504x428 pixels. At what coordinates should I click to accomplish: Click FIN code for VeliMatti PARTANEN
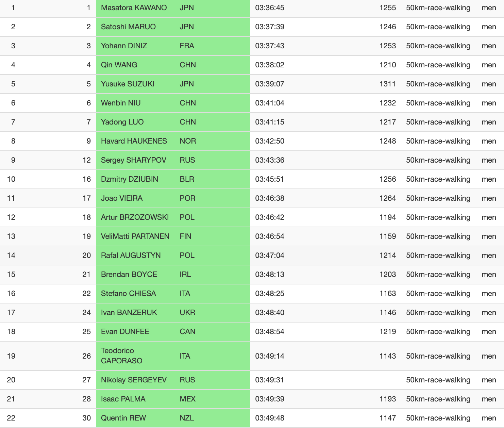[185, 236]
